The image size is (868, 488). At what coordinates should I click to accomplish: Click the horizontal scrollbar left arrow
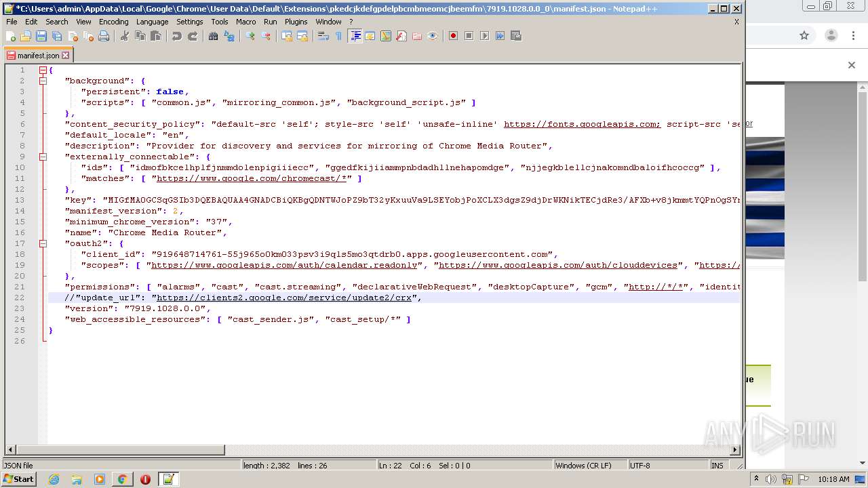point(10,449)
